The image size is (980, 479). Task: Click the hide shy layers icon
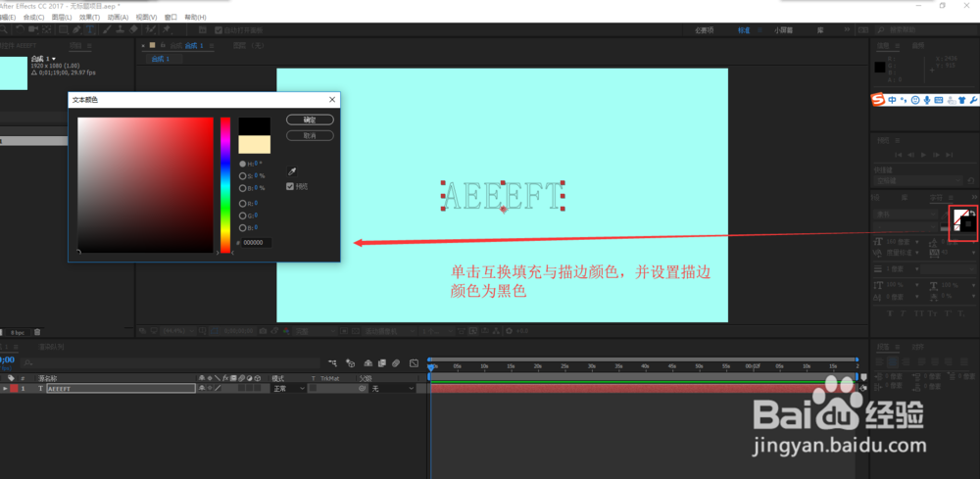(x=368, y=362)
